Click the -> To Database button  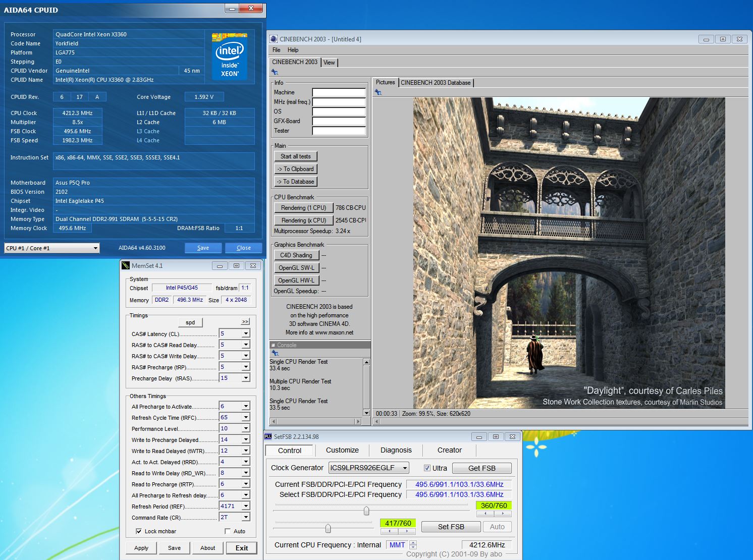(296, 182)
